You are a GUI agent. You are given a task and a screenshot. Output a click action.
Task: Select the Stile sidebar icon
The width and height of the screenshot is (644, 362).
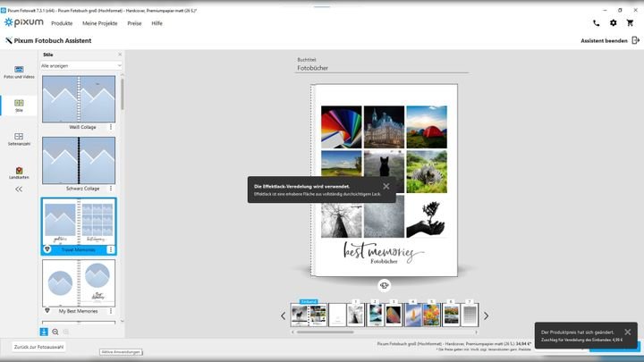19,106
